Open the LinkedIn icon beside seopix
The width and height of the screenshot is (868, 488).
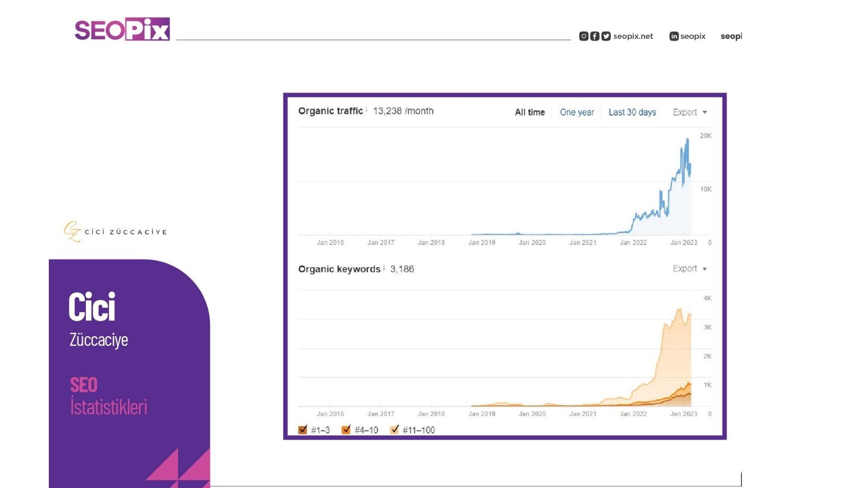[674, 36]
